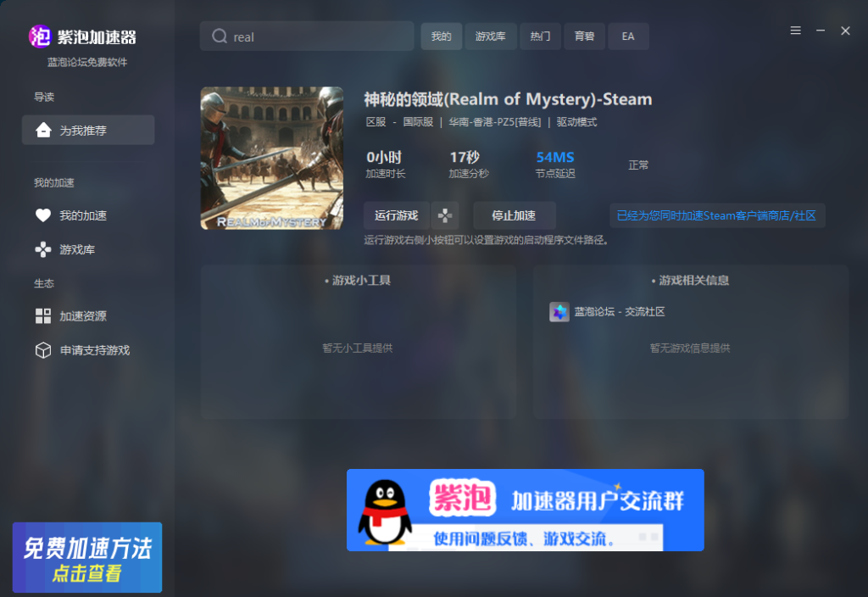The width and height of the screenshot is (868, 597).
Task: Open the hamburger menu icon
Action: click(795, 31)
